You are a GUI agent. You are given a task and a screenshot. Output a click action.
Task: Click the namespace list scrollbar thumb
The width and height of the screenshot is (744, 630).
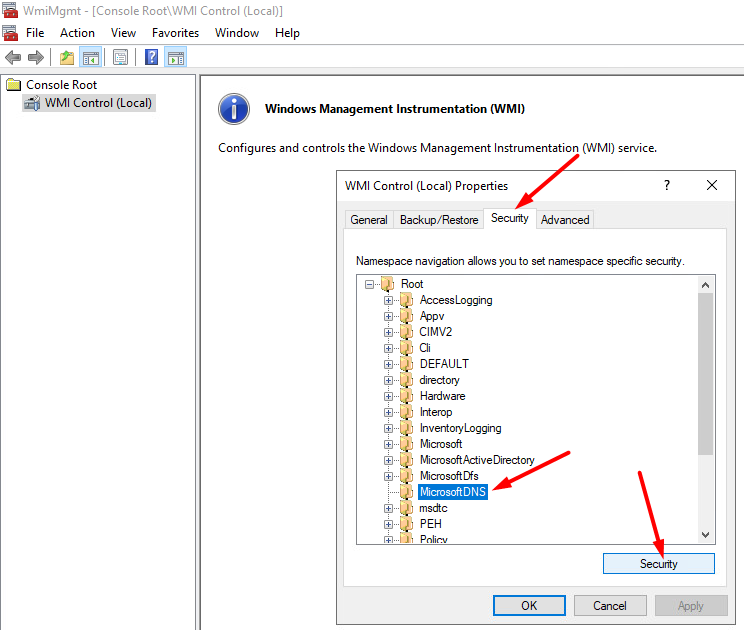(x=706, y=374)
